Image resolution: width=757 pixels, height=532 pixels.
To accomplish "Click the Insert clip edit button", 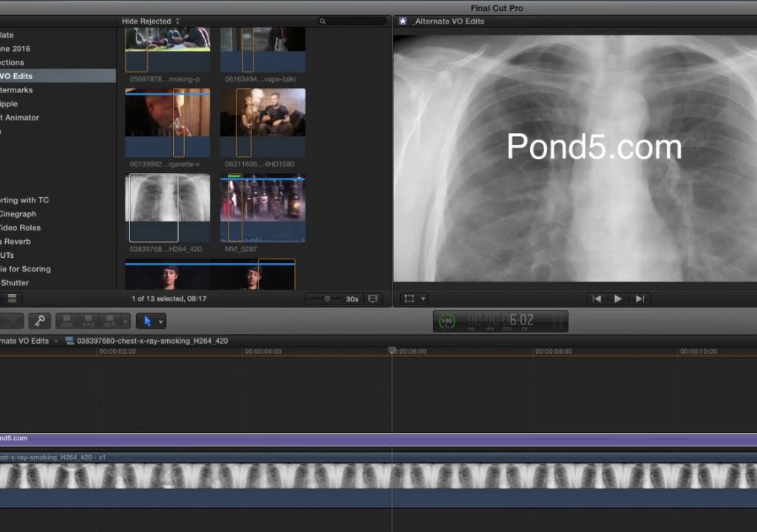I will 89,321.
